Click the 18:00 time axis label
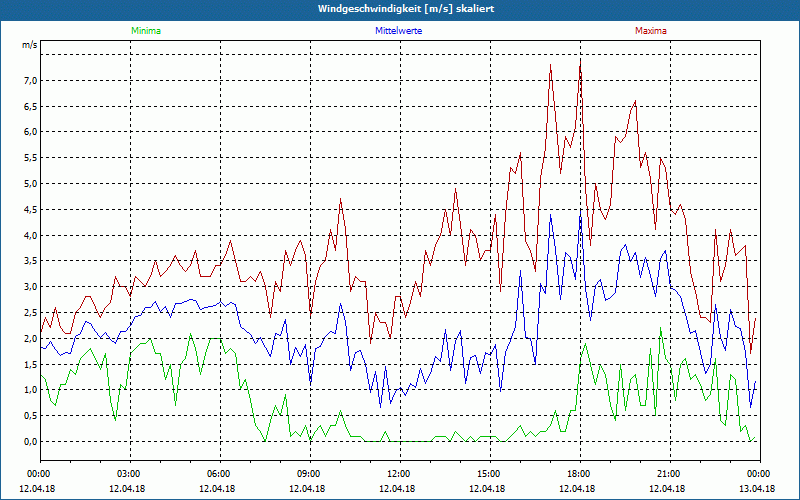The width and height of the screenshot is (800, 500). pyautogui.click(x=580, y=474)
